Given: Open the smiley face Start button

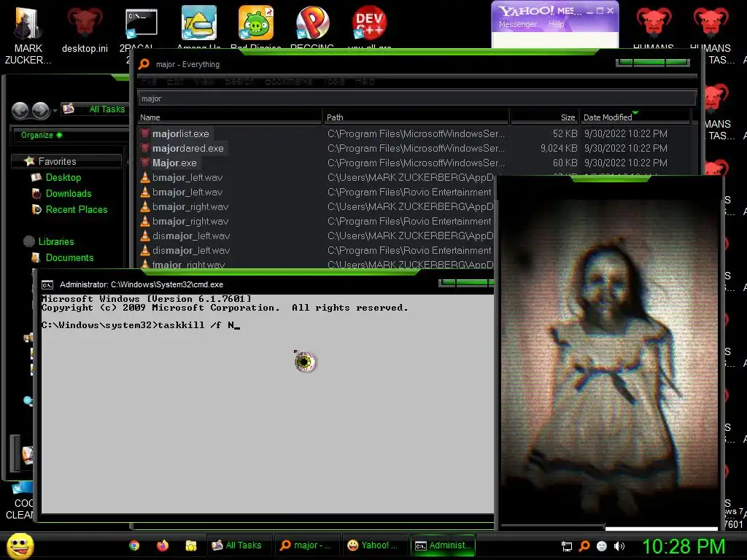Looking at the screenshot, I should pyautogui.click(x=20, y=545).
